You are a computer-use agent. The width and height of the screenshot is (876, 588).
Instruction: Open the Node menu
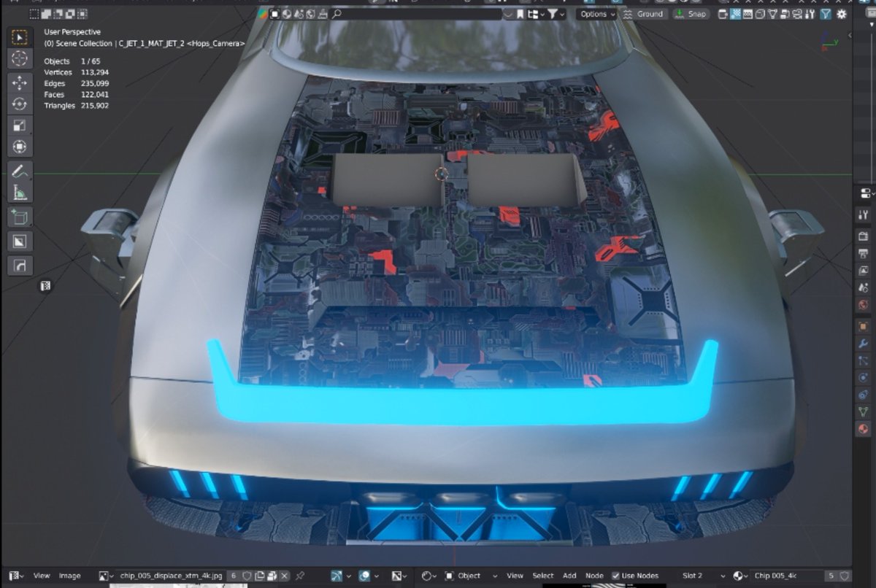pos(594,576)
